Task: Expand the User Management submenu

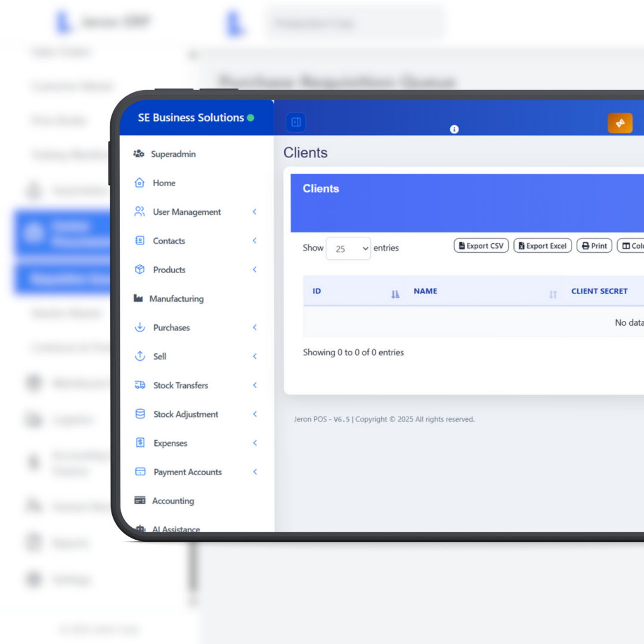Action: click(255, 212)
